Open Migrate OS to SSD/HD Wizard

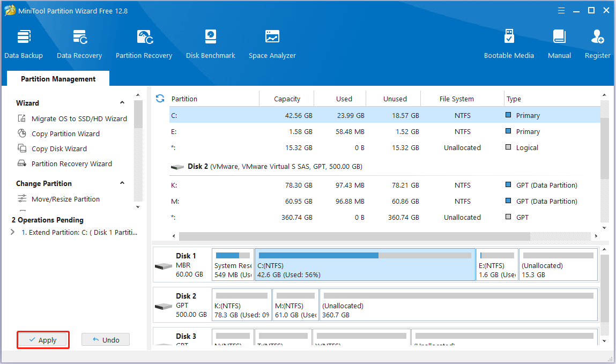click(x=79, y=118)
